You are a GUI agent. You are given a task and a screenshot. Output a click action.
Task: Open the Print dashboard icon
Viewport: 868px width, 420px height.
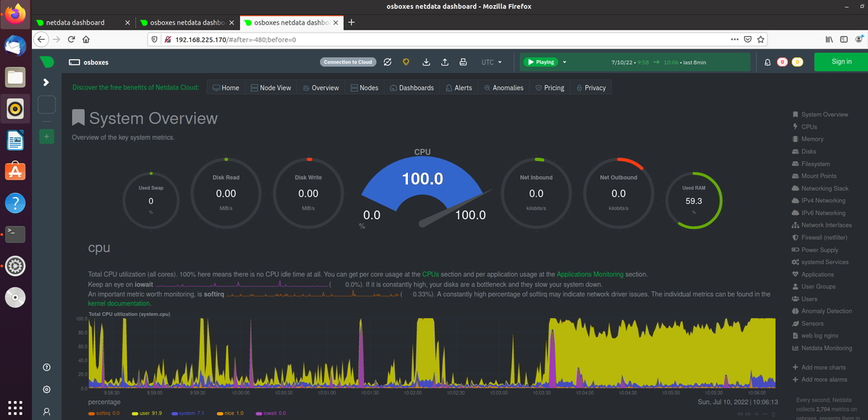(x=464, y=62)
